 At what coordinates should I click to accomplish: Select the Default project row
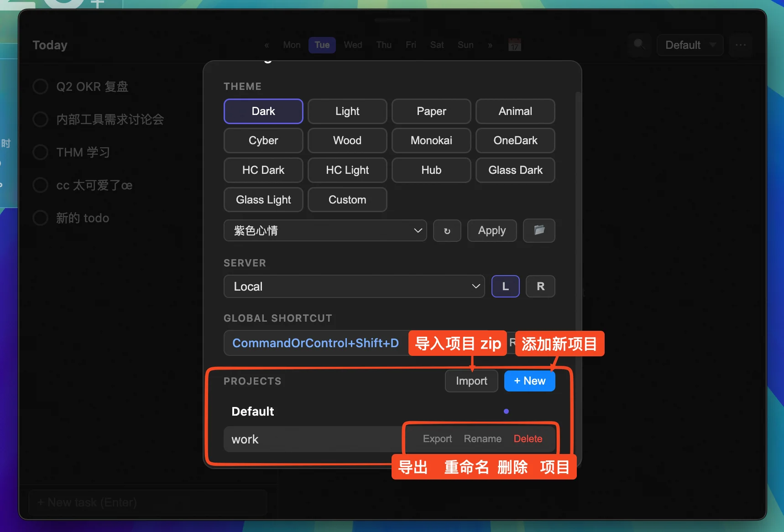(389, 412)
